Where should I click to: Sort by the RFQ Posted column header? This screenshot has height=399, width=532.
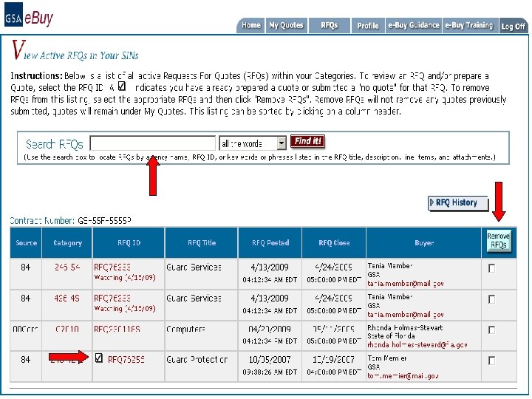[x=270, y=243]
